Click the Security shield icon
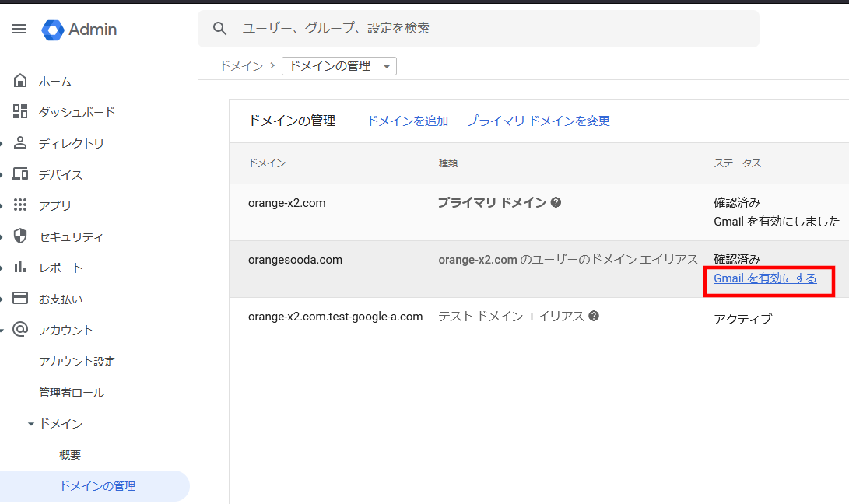The image size is (849, 504). coord(21,236)
